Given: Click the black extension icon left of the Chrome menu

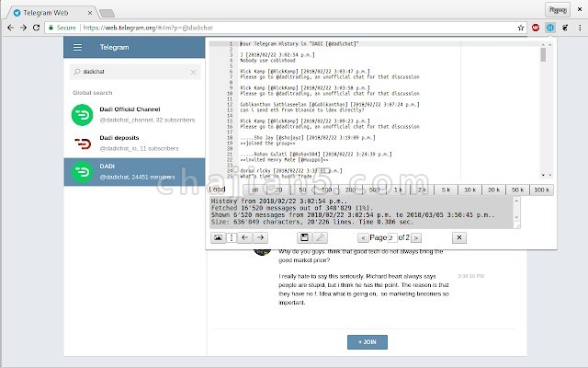Looking at the screenshot, I should (x=565, y=28).
